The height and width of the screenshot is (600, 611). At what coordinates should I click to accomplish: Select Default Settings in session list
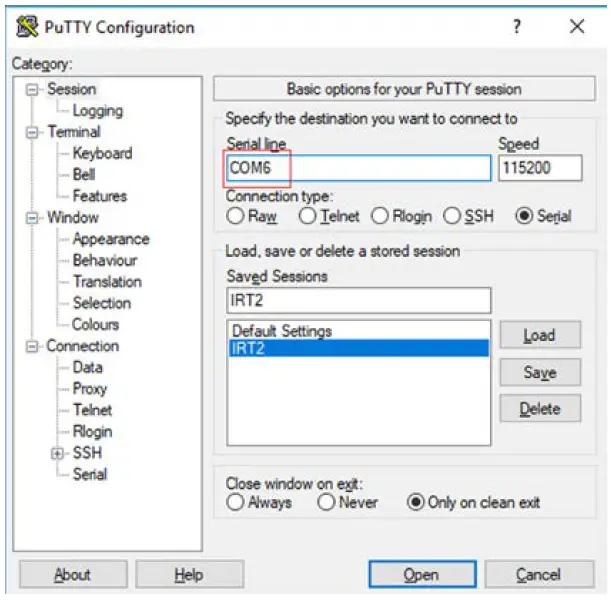282,331
